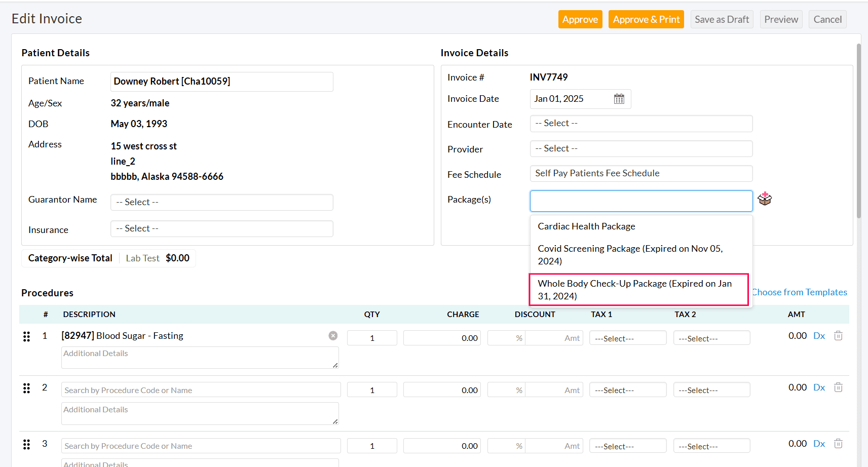Open the Tax 1 selector on row 1
This screenshot has width=868, height=467.
point(628,337)
